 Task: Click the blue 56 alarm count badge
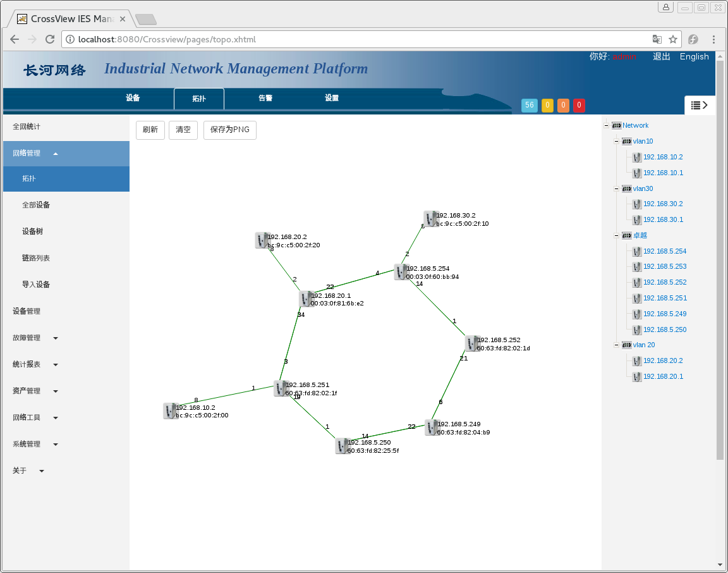point(529,105)
